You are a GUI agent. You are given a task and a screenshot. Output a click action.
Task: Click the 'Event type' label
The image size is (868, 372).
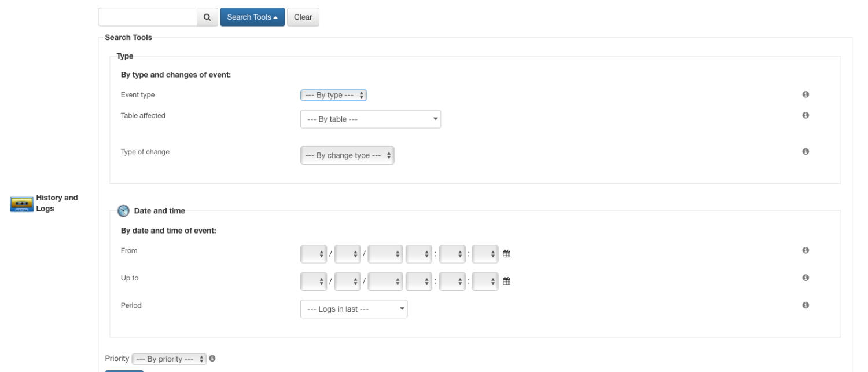[x=138, y=94]
